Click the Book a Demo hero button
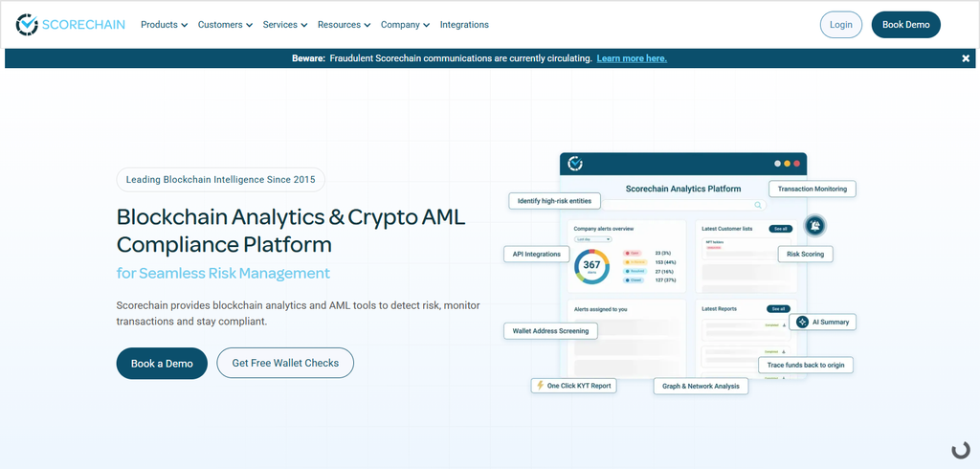 click(162, 364)
